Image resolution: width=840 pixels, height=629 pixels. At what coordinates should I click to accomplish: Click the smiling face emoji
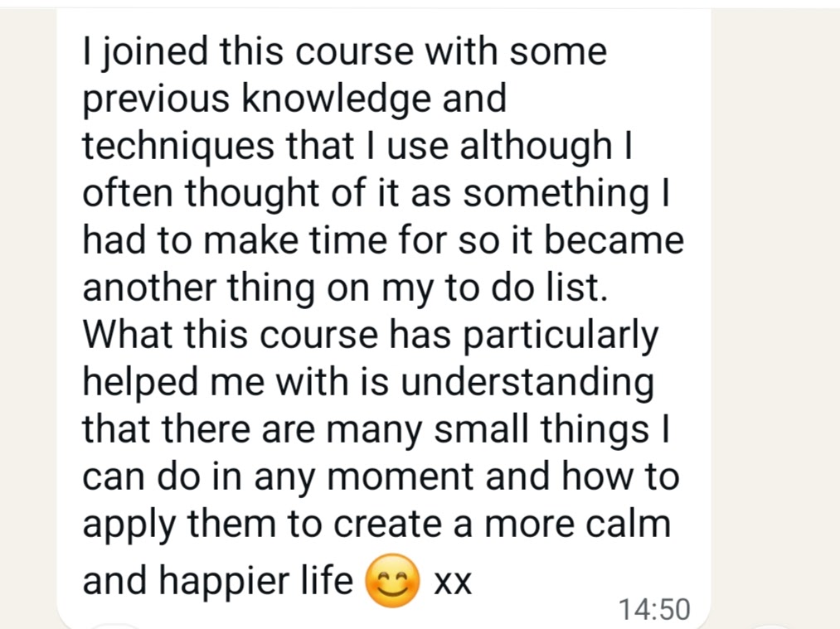pos(391,580)
